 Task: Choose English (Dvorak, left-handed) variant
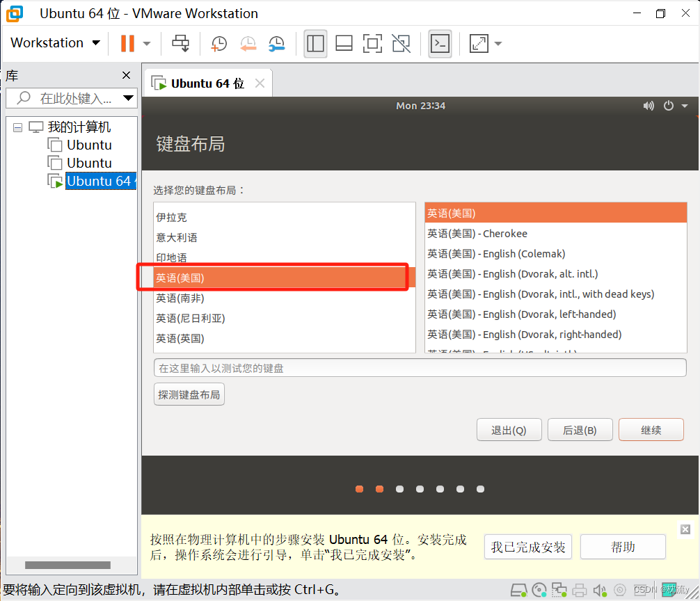556,314
